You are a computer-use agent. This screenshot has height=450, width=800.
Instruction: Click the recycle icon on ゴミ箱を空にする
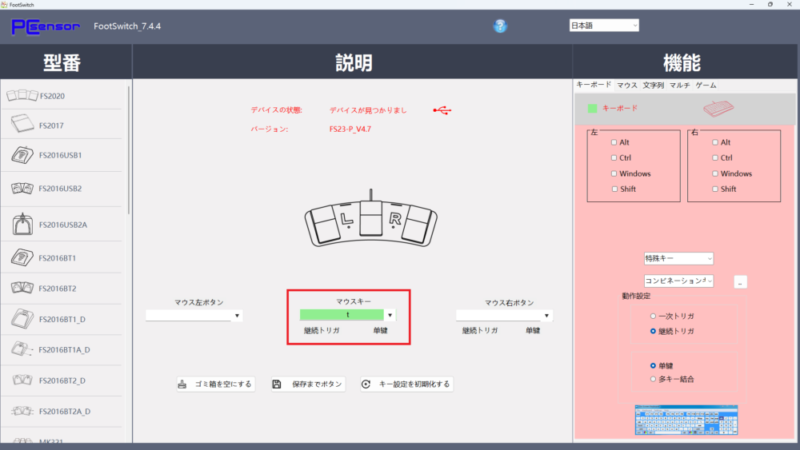tap(182, 384)
